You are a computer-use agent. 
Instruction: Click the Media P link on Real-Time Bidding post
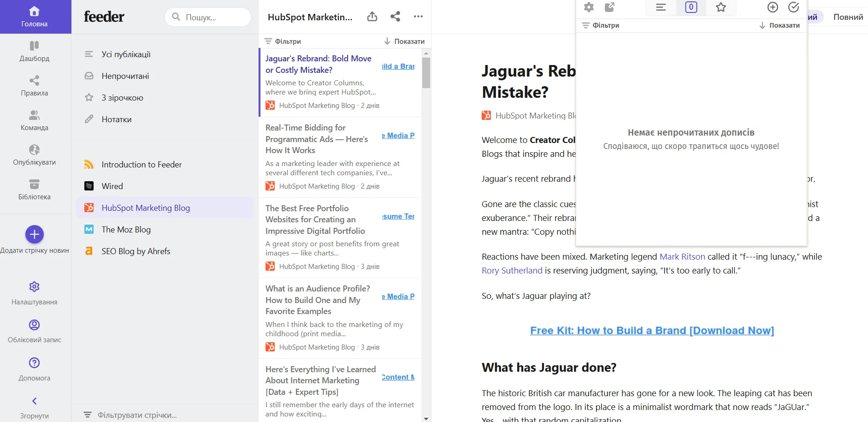(x=398, y=136)
